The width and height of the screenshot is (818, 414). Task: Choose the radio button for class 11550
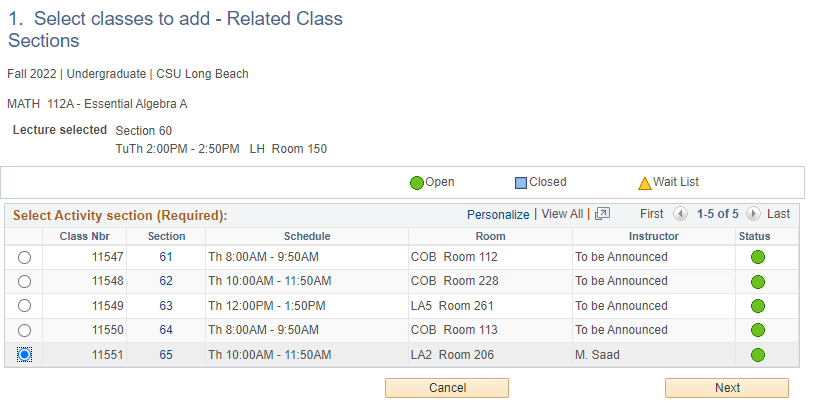coord(25,331)
